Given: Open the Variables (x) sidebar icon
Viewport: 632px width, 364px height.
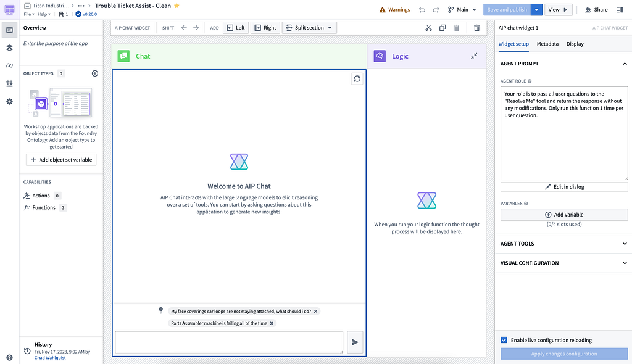Looking at the screenshot, I should [x=9, y=65].
